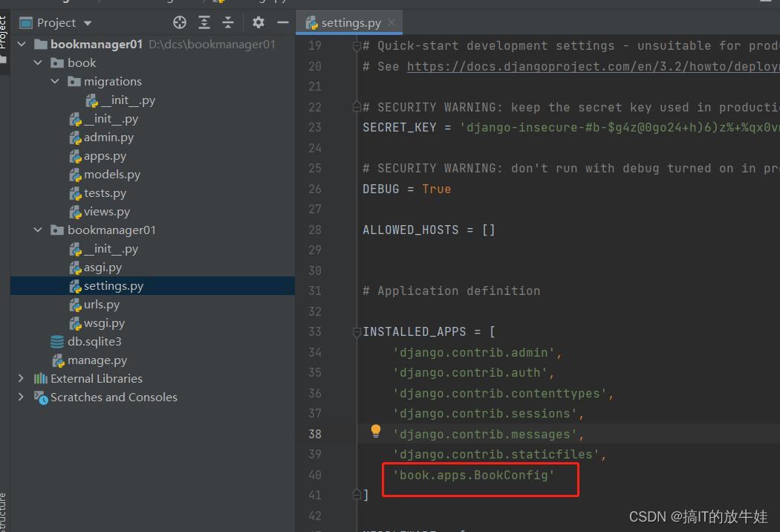Click on ALLOWED_HOSTS variable name

410,230
